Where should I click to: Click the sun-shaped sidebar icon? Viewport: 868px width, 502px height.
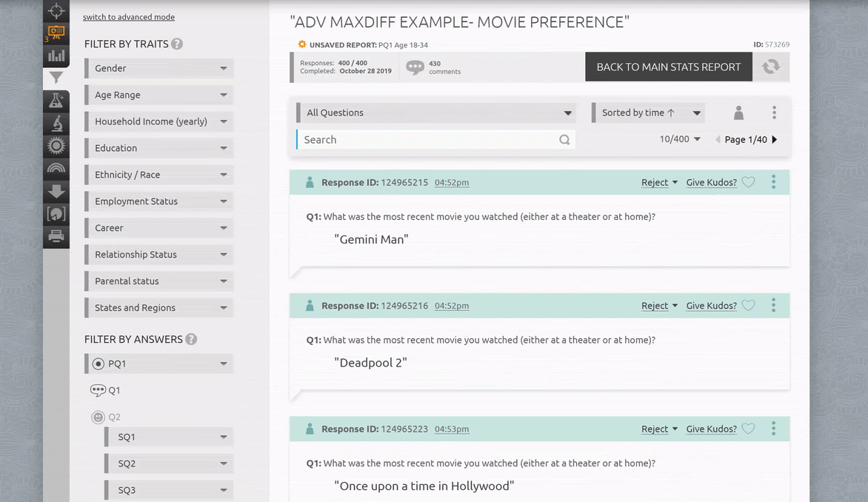pyautogui.click(x=56, y=146)
